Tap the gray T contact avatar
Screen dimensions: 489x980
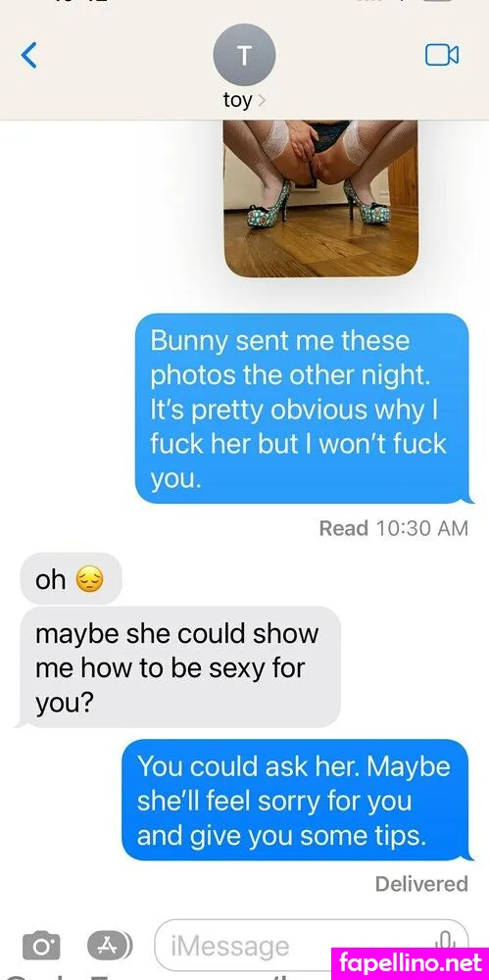click(x=244, y=55)
